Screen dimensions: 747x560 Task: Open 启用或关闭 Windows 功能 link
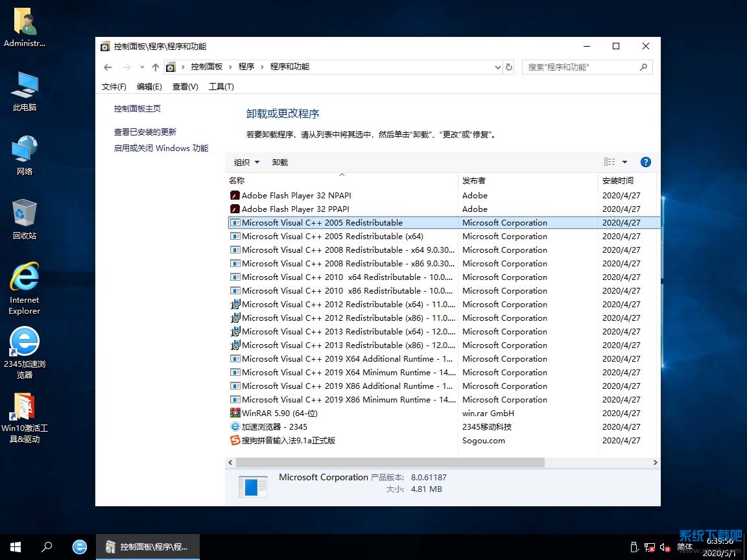pyautogui.click(x=161, y=148)
